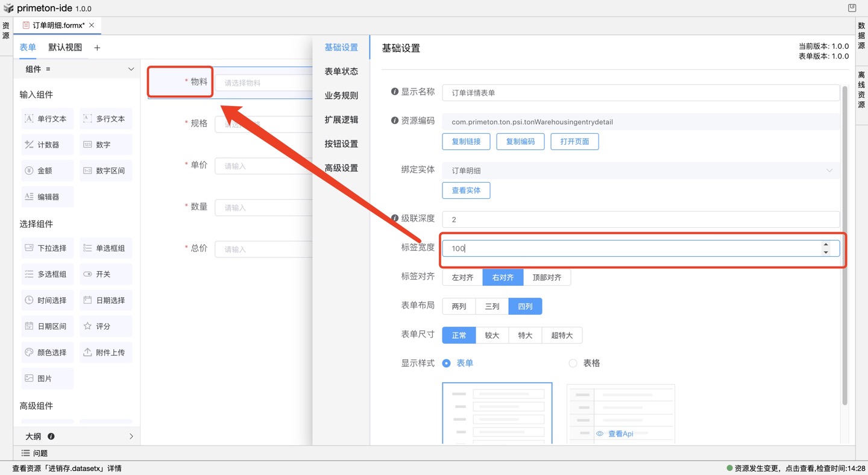The width and height of the screenshot is (868, 475).
Task: Insert the attachment upload component
Action: point(105,352)
